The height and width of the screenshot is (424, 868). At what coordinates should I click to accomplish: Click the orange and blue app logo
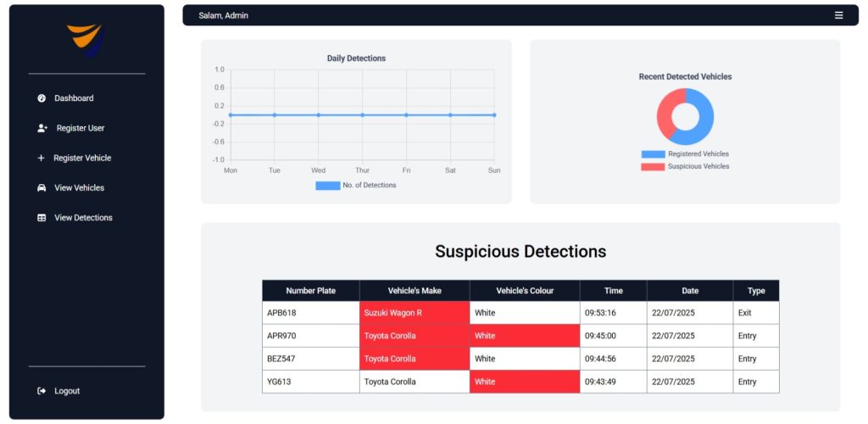(86, 39)
